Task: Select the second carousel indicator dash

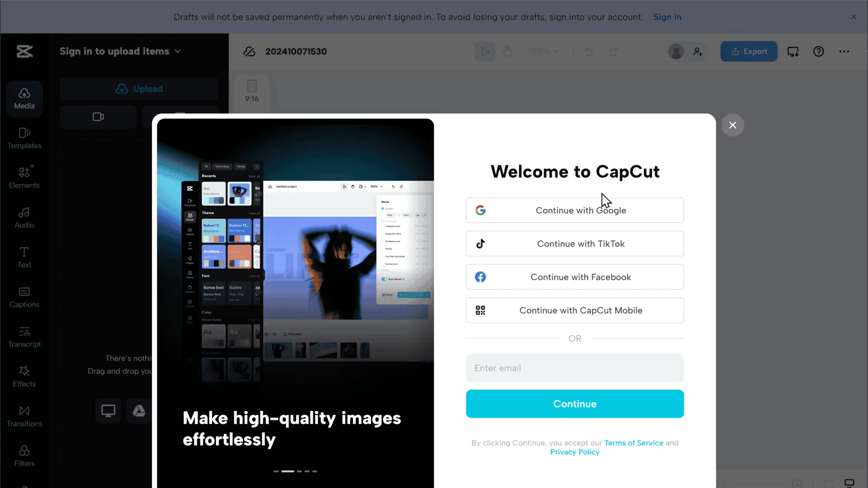Action: (x=288, y=471)
